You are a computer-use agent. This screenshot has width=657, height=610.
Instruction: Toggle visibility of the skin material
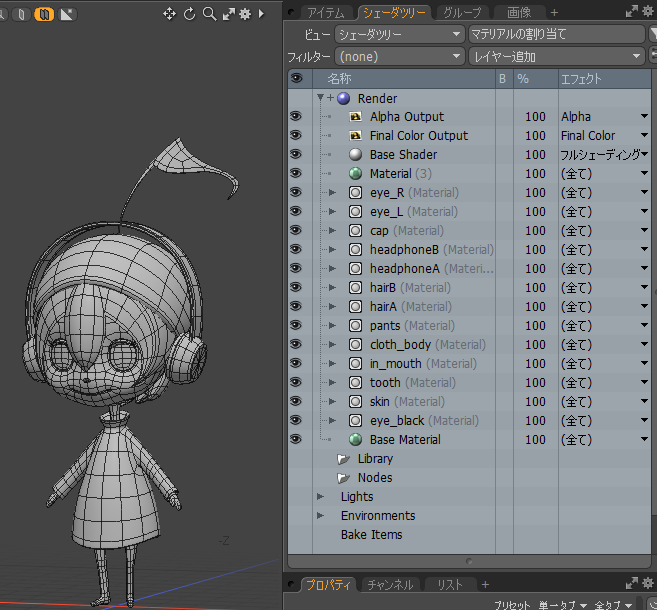click(296, 402)
